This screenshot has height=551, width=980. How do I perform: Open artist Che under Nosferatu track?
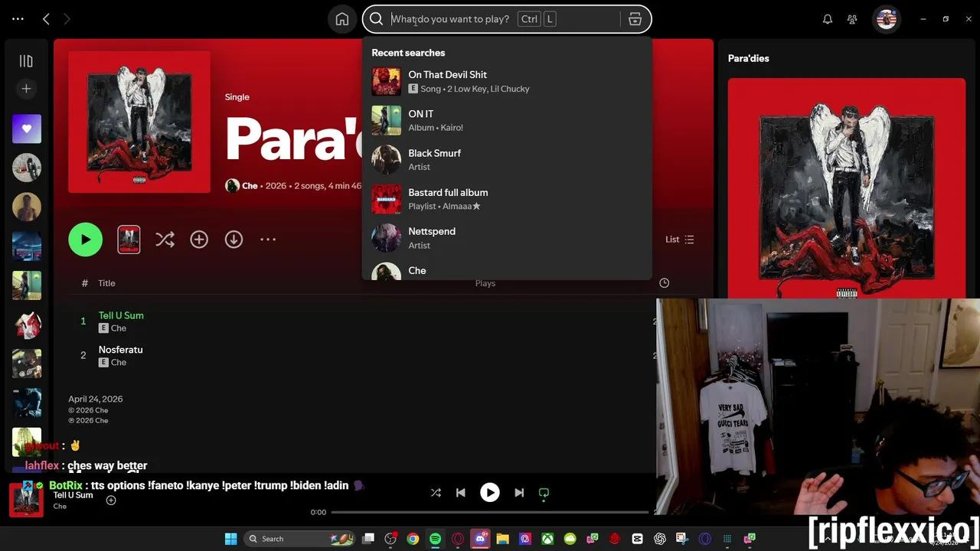119,363
